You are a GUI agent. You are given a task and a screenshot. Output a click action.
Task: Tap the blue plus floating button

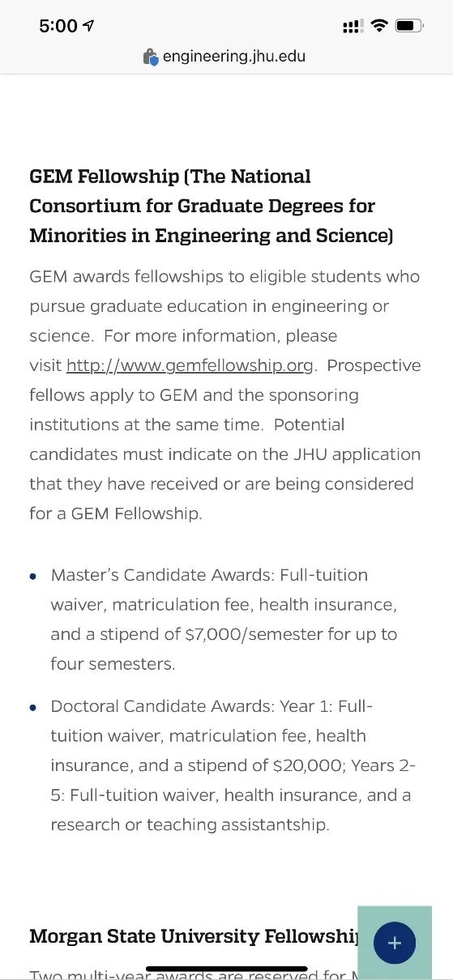tap(395, 943)
